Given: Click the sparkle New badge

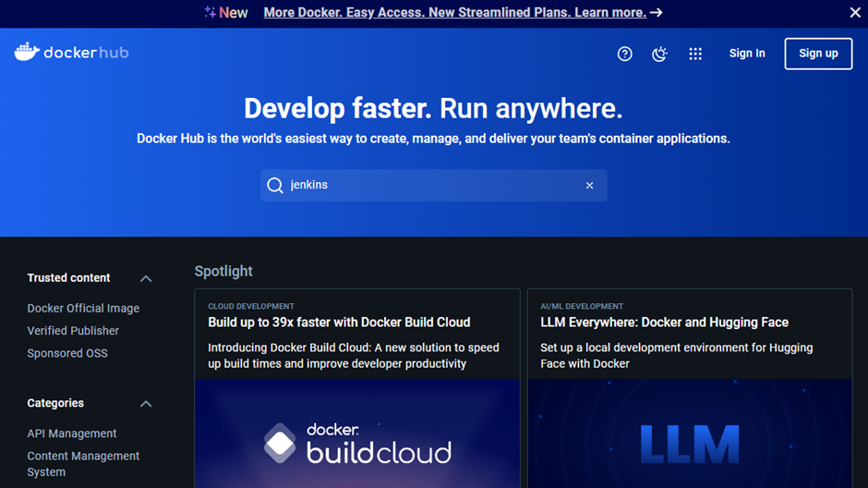Looking at the screenshot, I should pos(226,12).
